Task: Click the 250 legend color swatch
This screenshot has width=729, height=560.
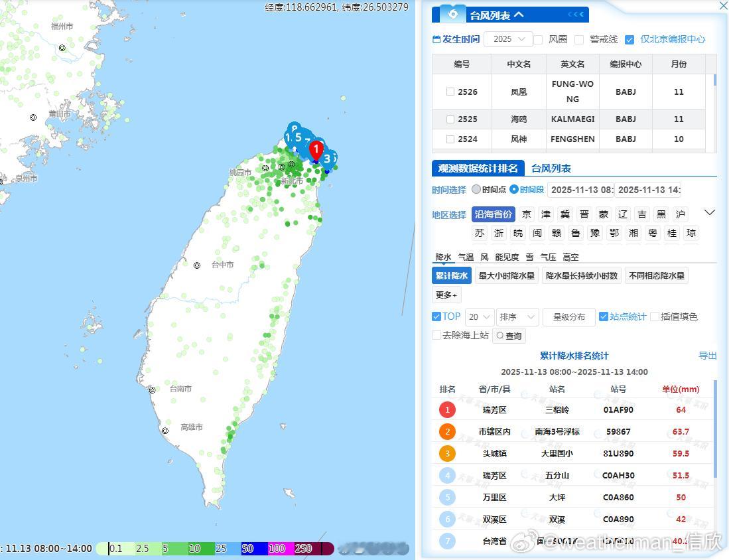Action: [308, 548]
